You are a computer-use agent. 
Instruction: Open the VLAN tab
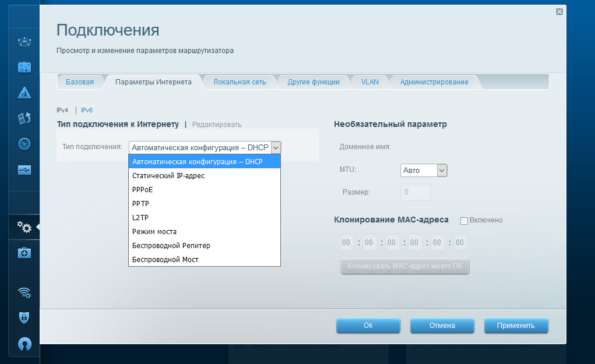369,82
